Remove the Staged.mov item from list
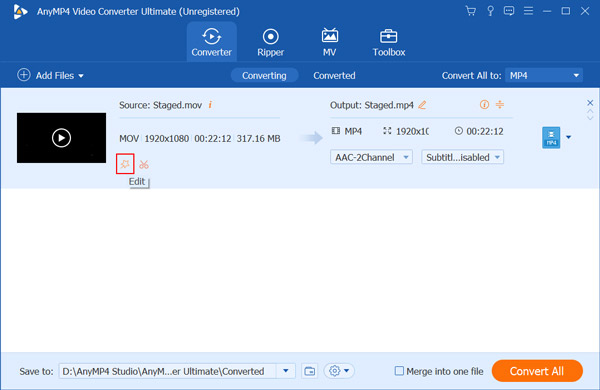 coord(590,103)
